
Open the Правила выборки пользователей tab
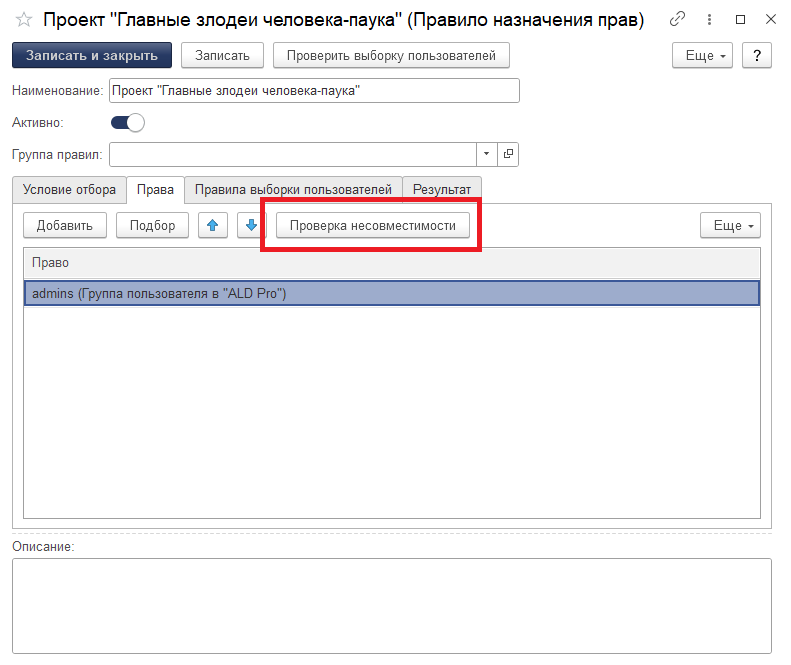point(293,190)
